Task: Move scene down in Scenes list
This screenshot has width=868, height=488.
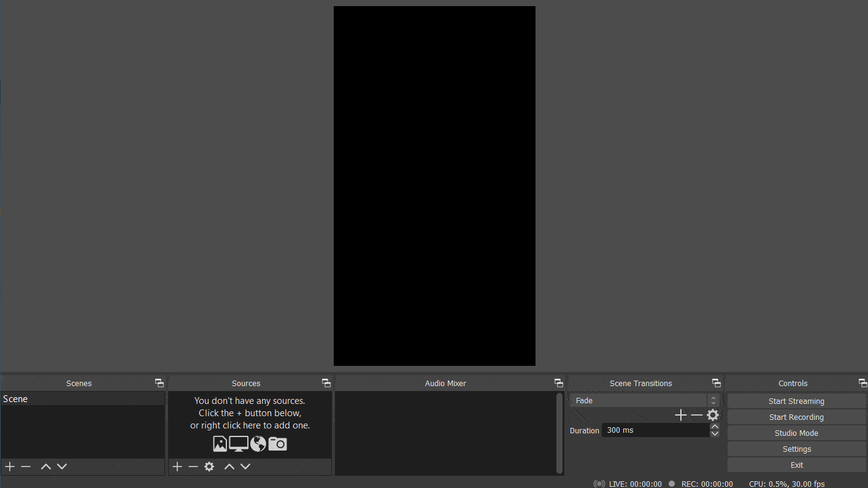Action: tap(62, 467)
